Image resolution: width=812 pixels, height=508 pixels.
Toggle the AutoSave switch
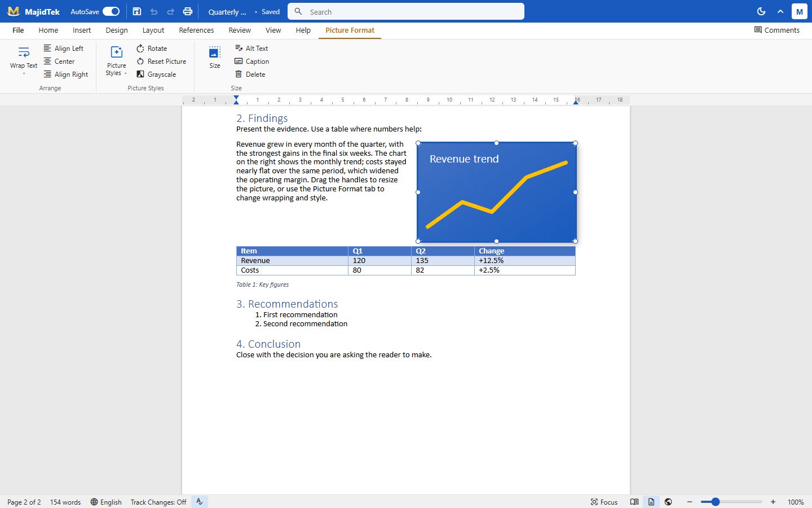click(111, 11)
